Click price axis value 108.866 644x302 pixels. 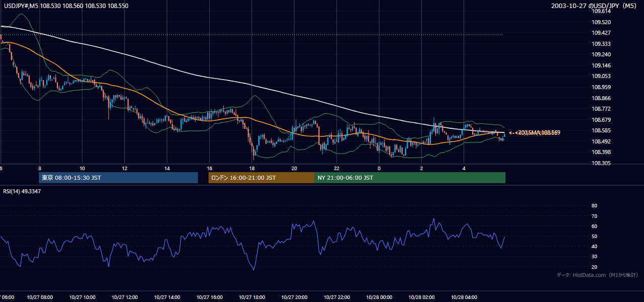(x=601, y=98)
